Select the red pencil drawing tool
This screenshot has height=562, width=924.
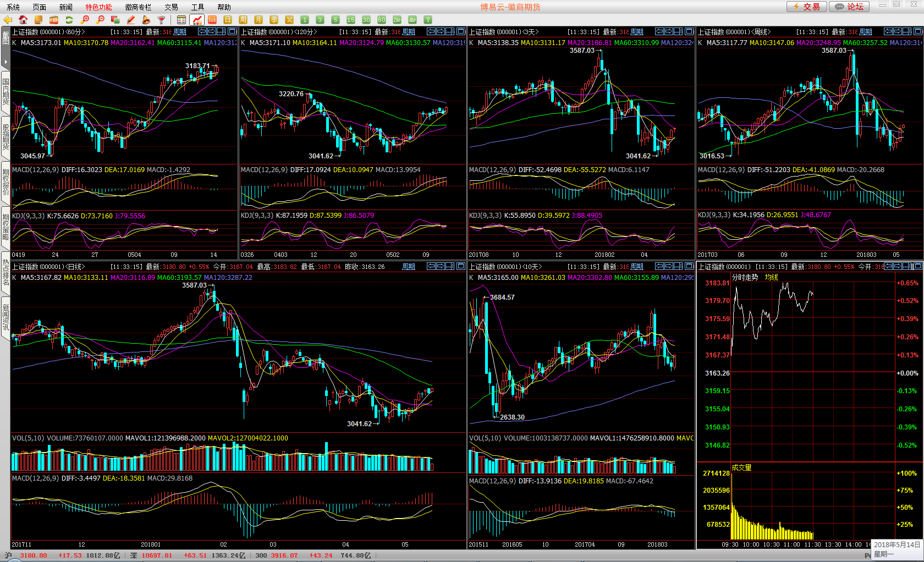coord(131,20)
